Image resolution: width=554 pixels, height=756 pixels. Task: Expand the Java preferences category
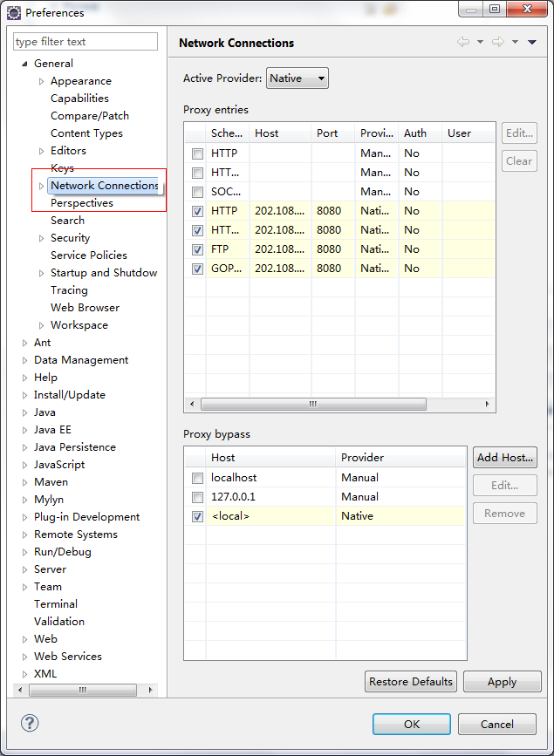[24, 412]
